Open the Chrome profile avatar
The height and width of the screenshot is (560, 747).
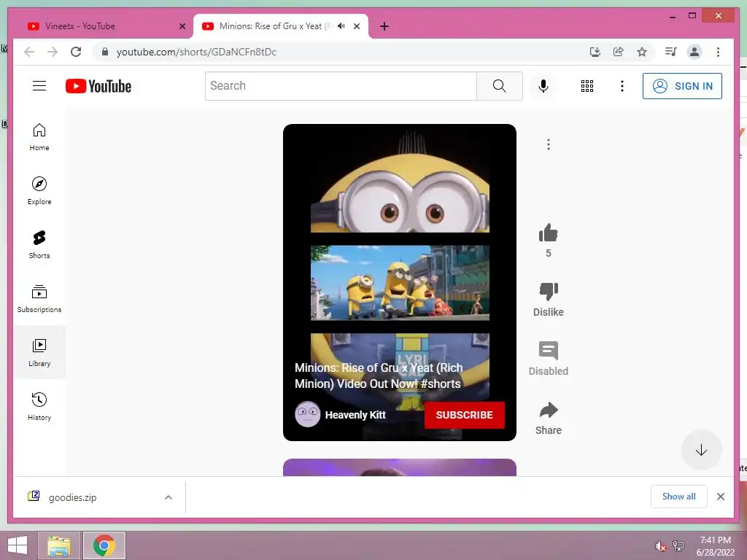click(x=694, y=52)
